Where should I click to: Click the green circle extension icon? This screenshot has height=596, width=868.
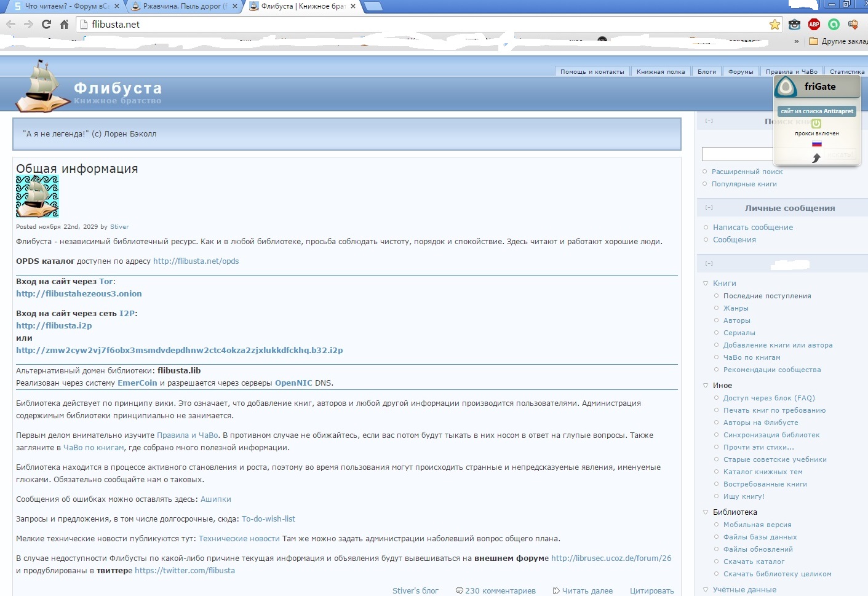[x=834, y=25]
